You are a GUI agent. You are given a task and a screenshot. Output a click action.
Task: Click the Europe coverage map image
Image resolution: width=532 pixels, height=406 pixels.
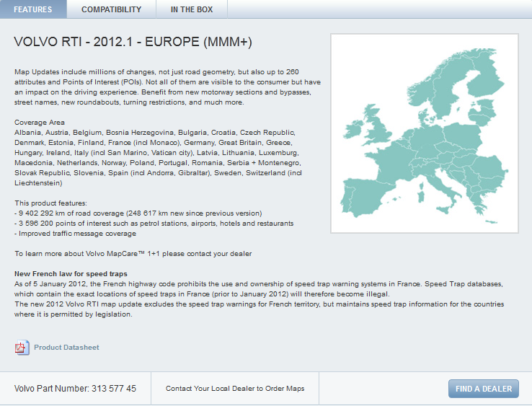425,133
